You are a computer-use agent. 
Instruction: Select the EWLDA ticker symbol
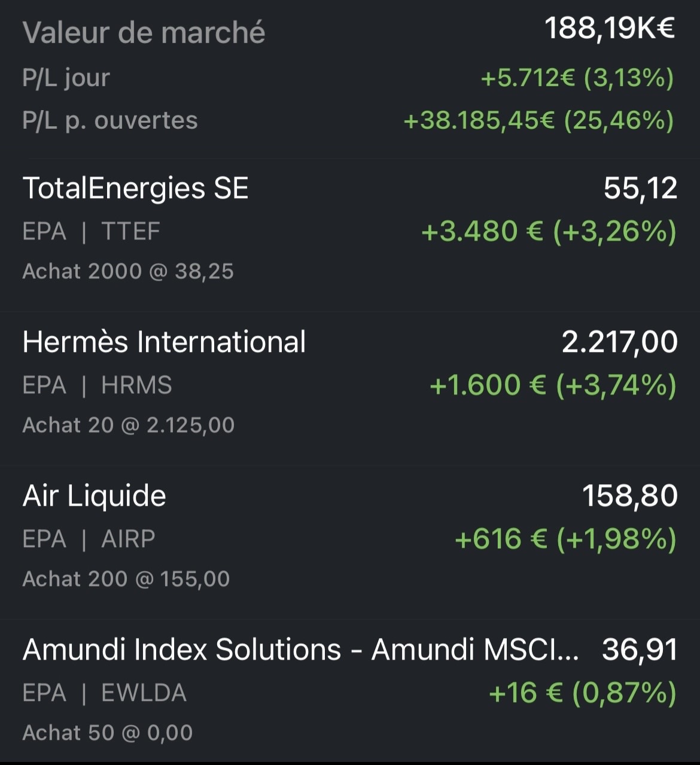point(144,693)
